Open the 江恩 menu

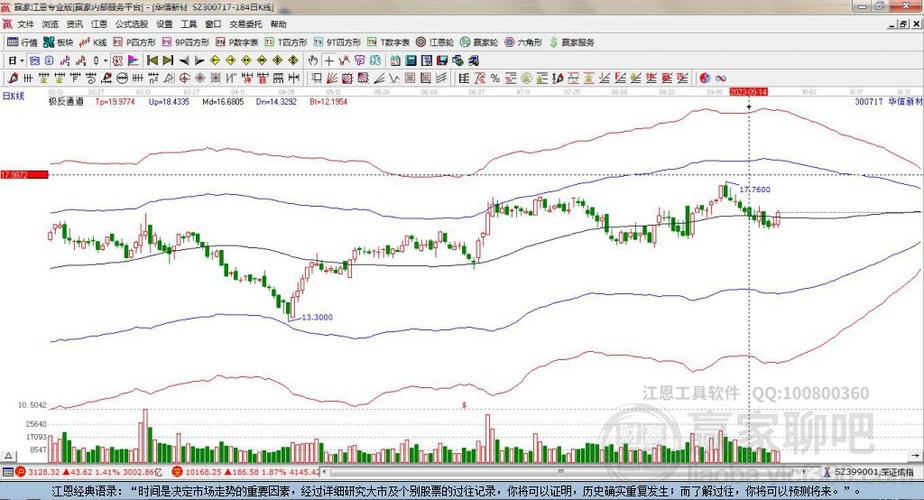click(x=99, y=24)
